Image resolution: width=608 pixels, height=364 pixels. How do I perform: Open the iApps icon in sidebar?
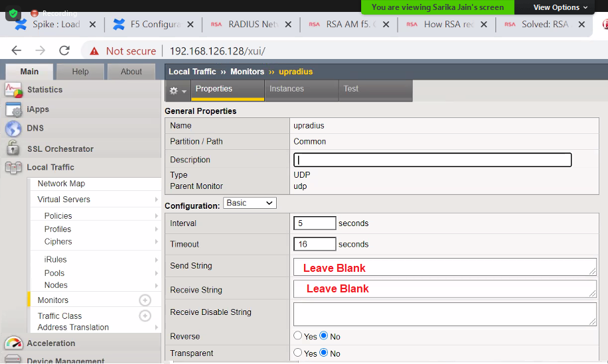(x=13, y=109)
